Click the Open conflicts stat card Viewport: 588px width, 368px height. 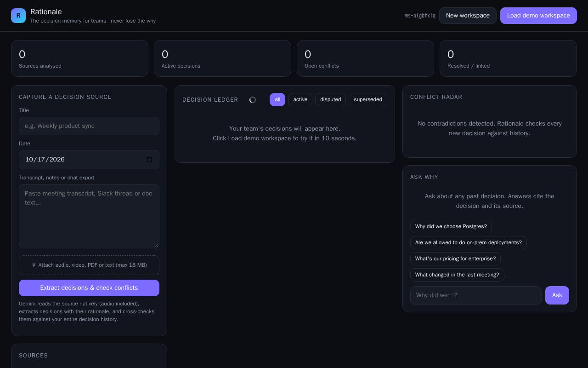[365, 58]
